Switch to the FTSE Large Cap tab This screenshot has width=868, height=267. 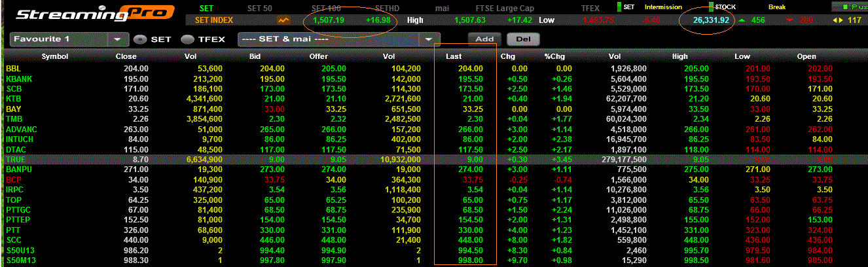[x=504, y=8]
